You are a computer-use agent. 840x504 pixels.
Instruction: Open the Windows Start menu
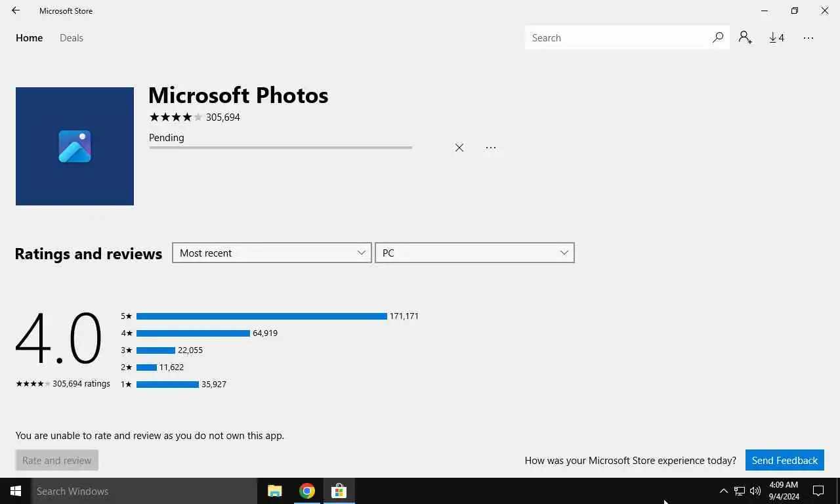click(x=16, y=491)
